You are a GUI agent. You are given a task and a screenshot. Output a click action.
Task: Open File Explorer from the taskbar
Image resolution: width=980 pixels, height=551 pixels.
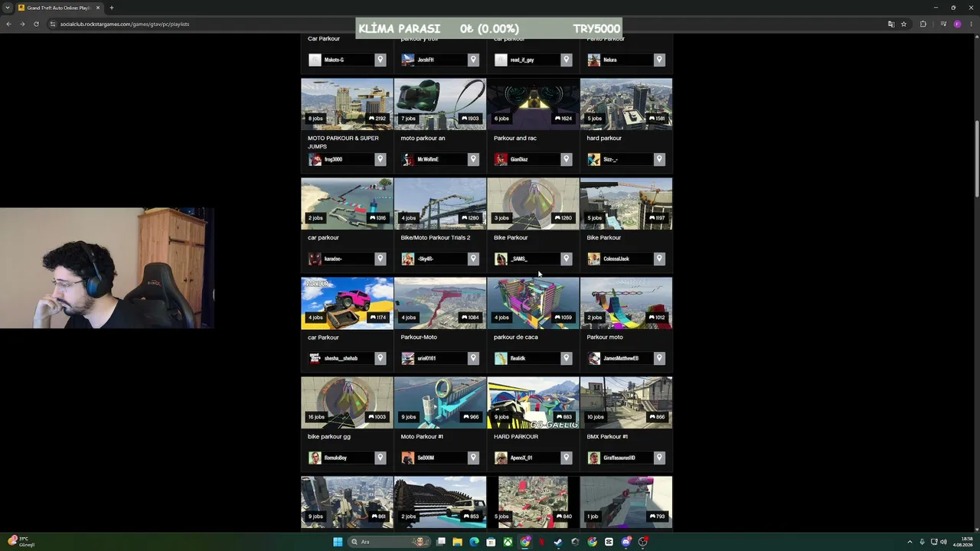(457, 542)
